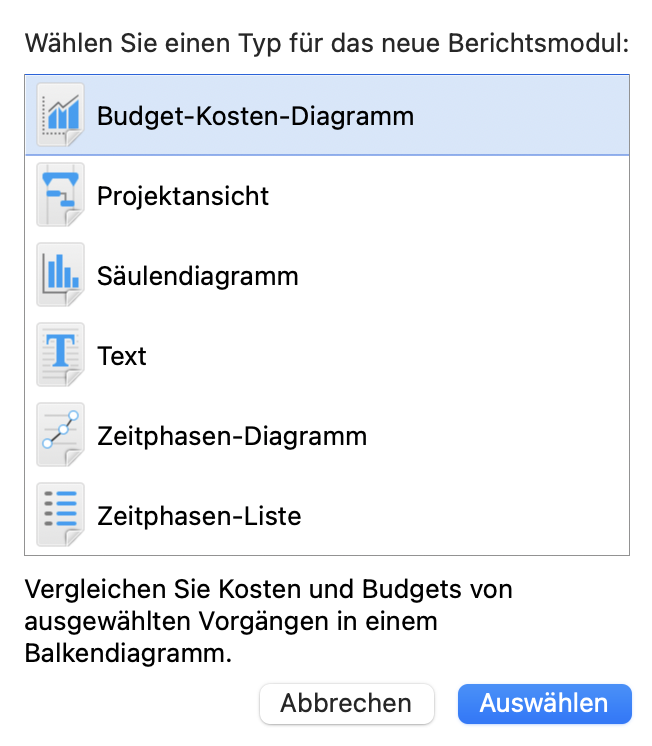Click empty space right of Budget-Kosten-Diagramm label
Screen dimensions: 652x746
[x=520, y=116]
